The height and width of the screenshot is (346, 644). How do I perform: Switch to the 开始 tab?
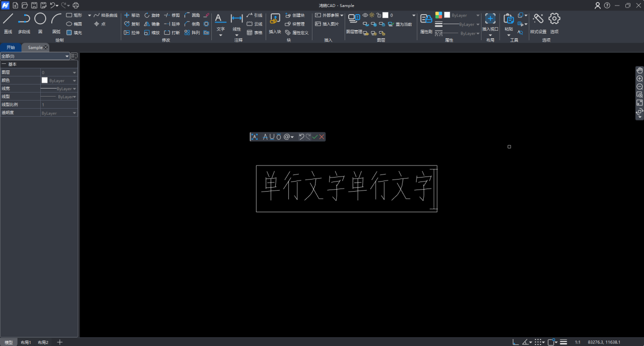coord(11,47)
